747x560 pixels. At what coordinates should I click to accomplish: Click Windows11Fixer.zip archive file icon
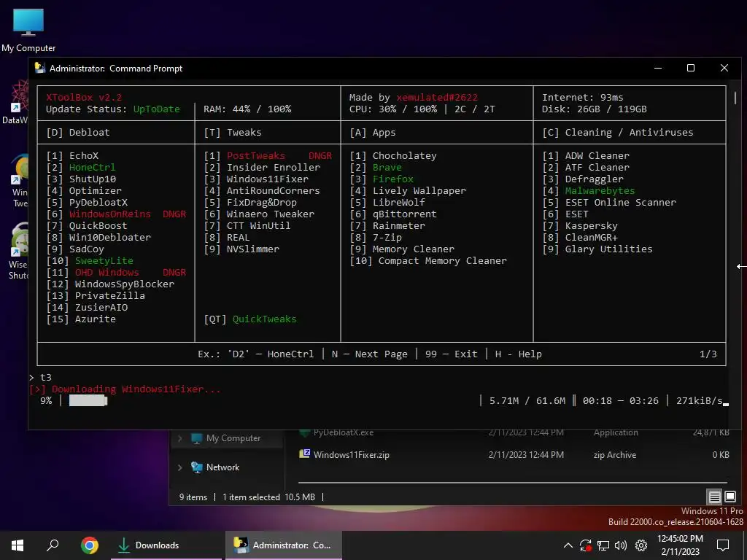(304, 454)
